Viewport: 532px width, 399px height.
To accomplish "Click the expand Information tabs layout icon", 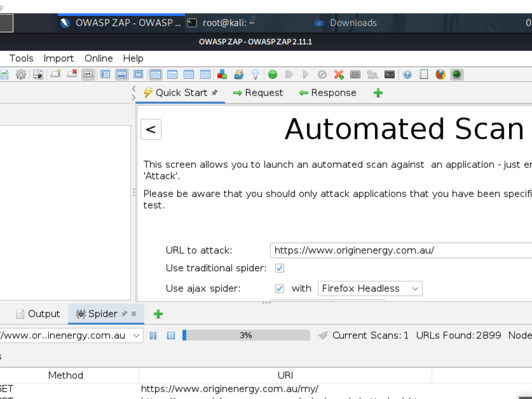I will click(x=122, y=74).
